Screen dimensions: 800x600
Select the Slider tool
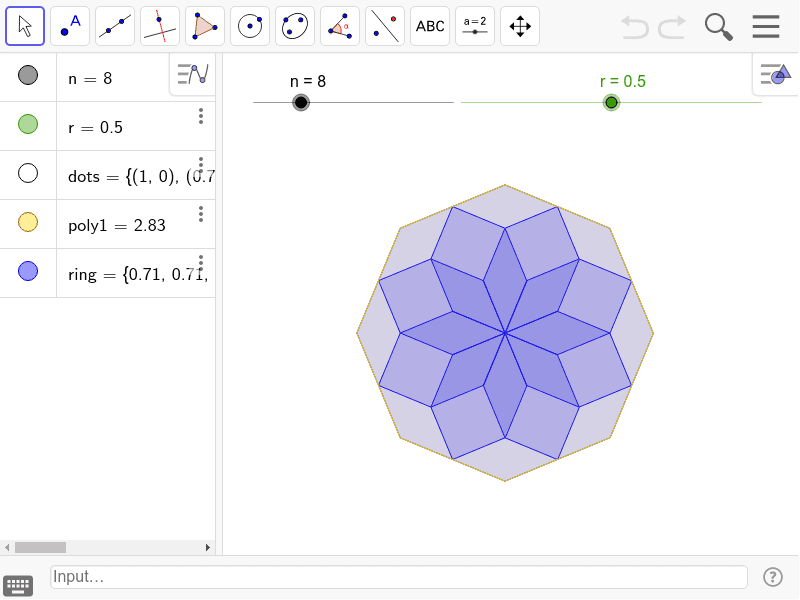[475, 26]
